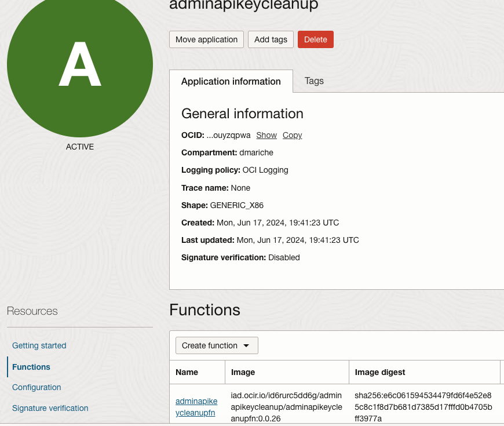Click the iad.ocir.io image path cell
The image size is (504, 426).
(286, 407)
